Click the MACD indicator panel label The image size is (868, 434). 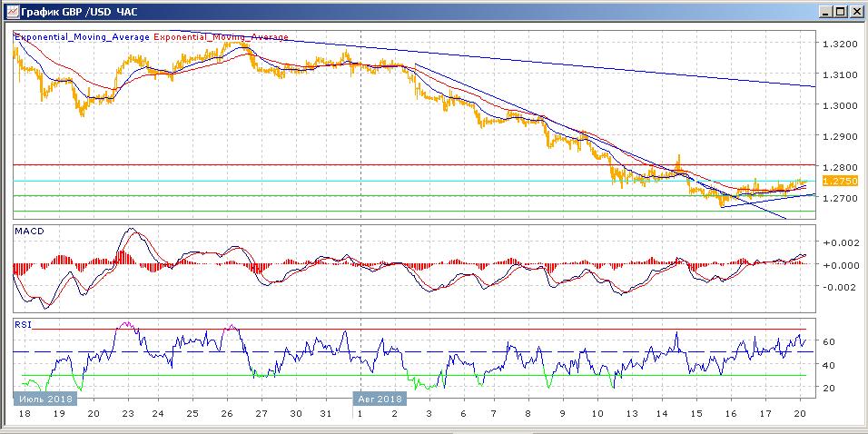pos(30,232)
